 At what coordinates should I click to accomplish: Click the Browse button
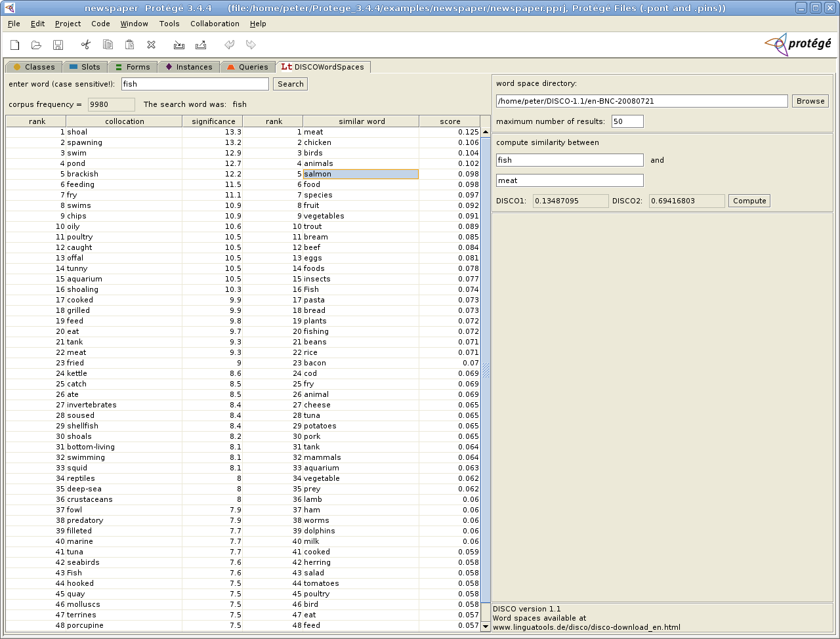pos(810,101)
